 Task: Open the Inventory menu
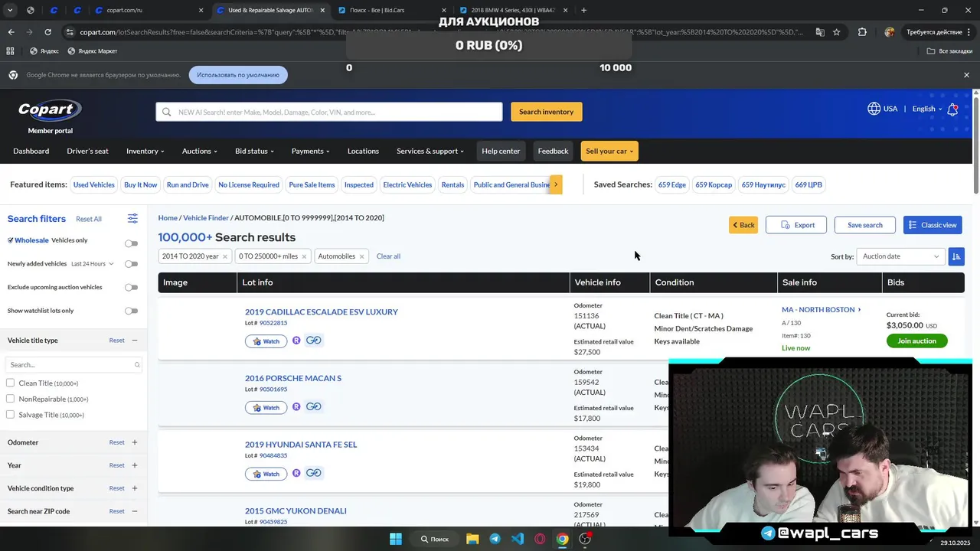click(145, 151)
